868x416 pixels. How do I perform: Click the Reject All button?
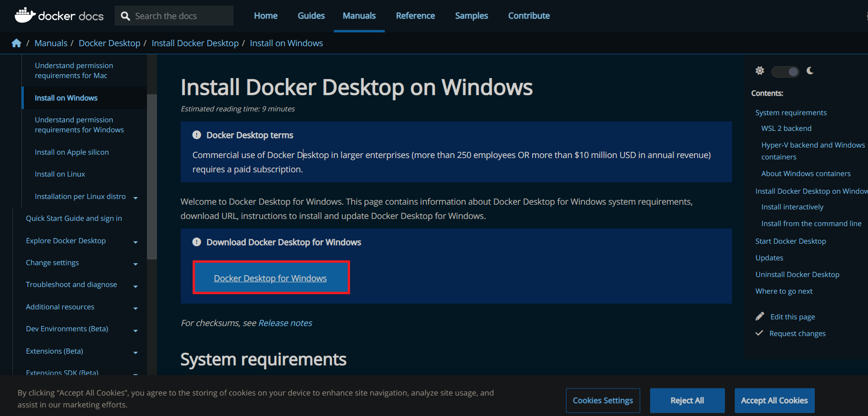click(x=687, y=400)
